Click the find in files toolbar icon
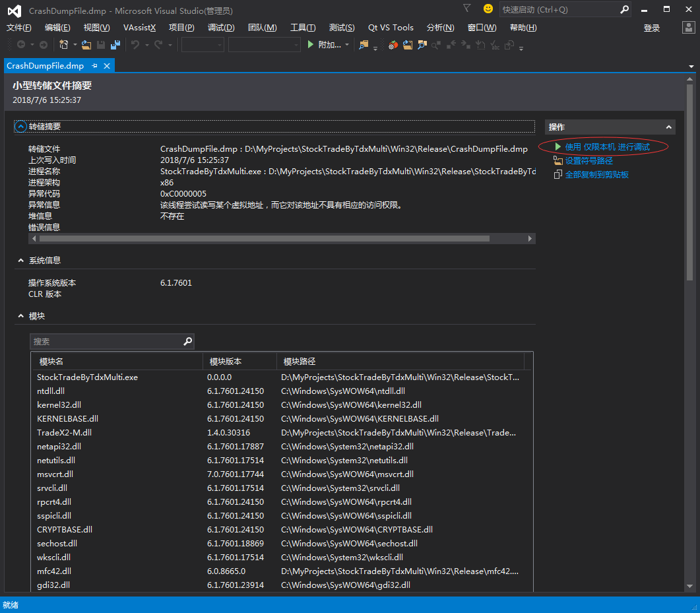Viewport: 700px width, 613px height. [x=364, y=45]
